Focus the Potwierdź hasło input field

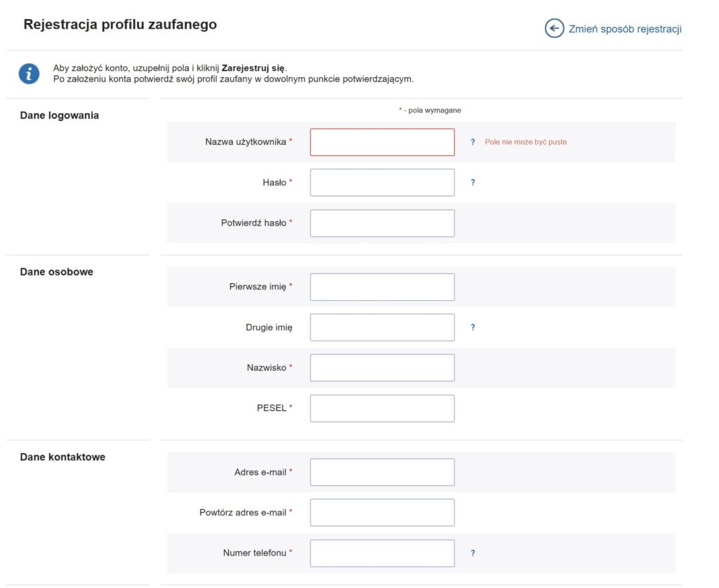382,223
